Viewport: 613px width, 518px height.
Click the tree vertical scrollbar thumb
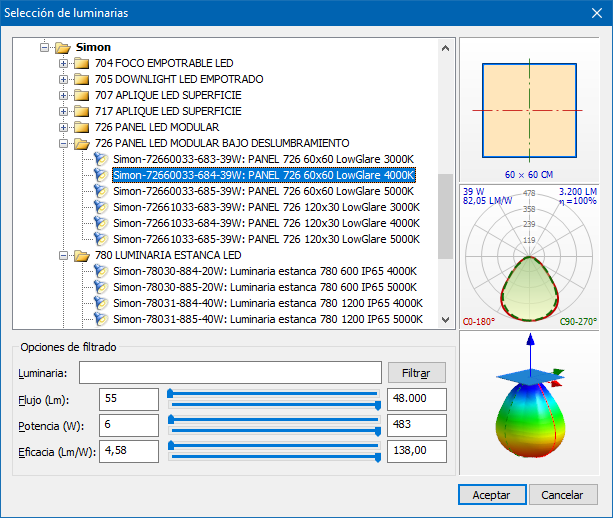click(x=445, y=216)
